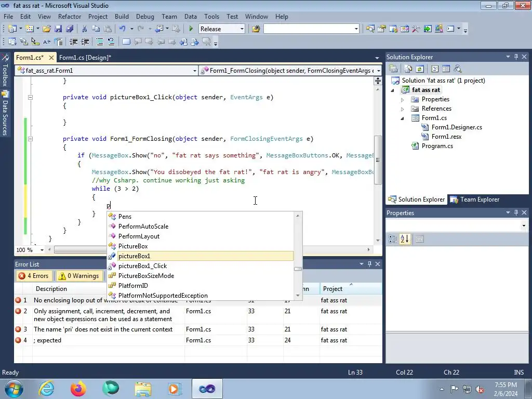This screenshot has height=399, width=532.
Task: Toggle the 0 Warnings filter button
Action: click(79, 276)
